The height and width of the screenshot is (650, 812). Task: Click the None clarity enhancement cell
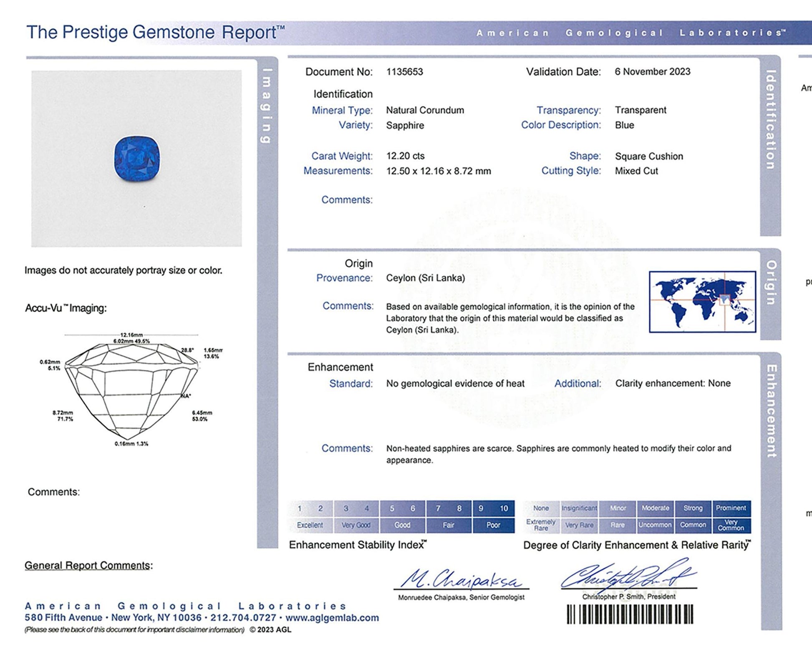[541, 508]
